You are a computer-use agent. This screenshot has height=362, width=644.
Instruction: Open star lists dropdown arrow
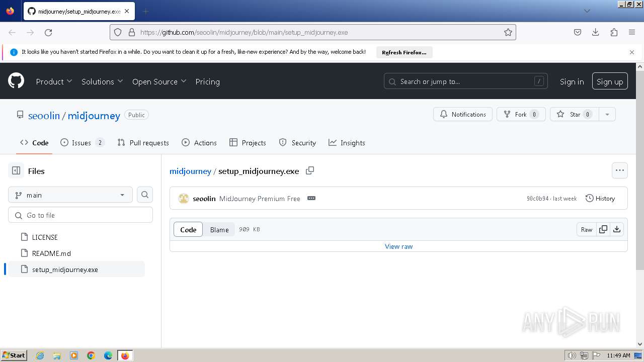(x=607, y=114)
